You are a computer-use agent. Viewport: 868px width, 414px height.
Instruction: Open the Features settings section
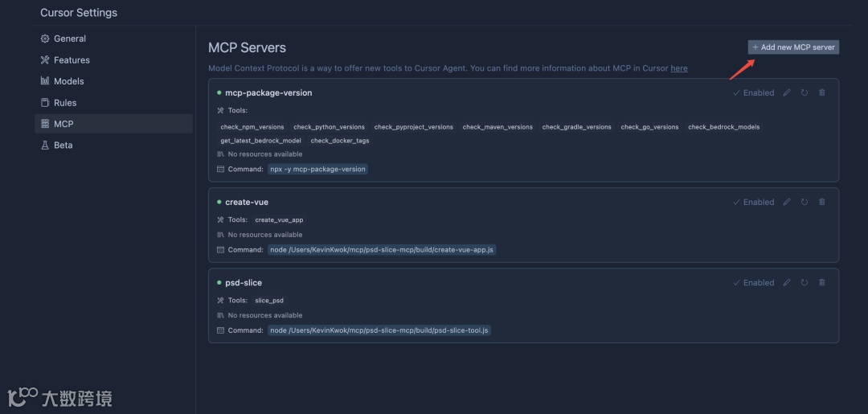point(113,59)
